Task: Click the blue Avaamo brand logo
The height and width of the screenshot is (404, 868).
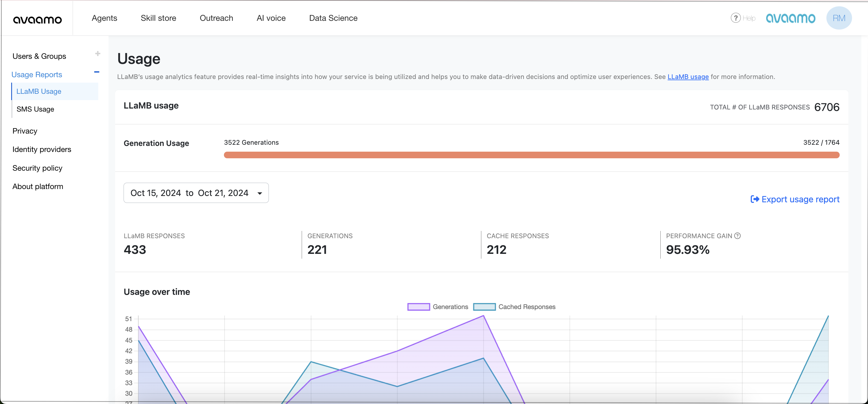Action: 790,18
